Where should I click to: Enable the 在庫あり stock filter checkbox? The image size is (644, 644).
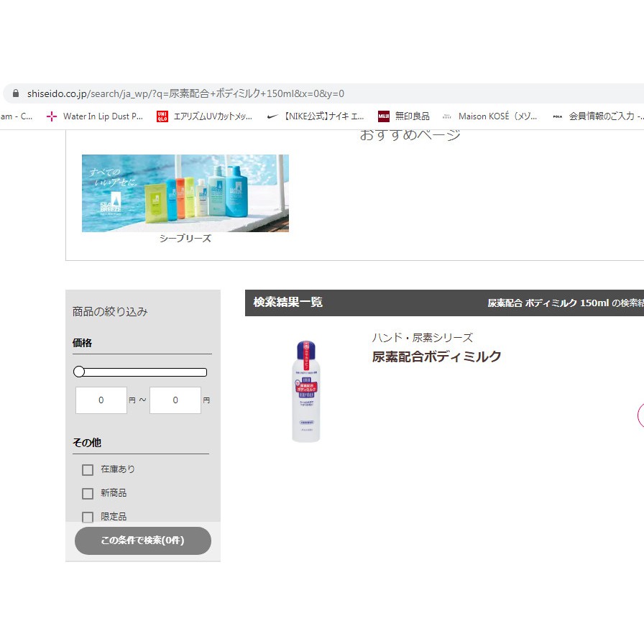pyautogui.click(x=88, y=469)
